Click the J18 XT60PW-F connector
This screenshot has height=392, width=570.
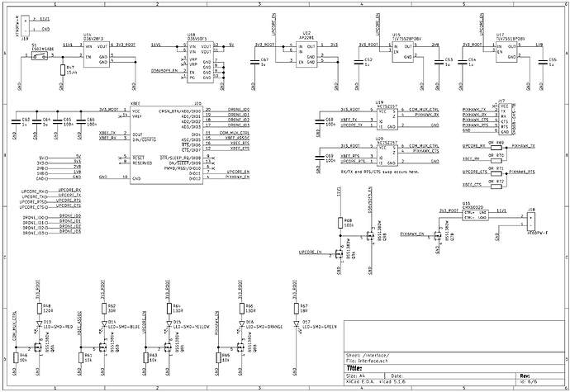pos(530,223)
